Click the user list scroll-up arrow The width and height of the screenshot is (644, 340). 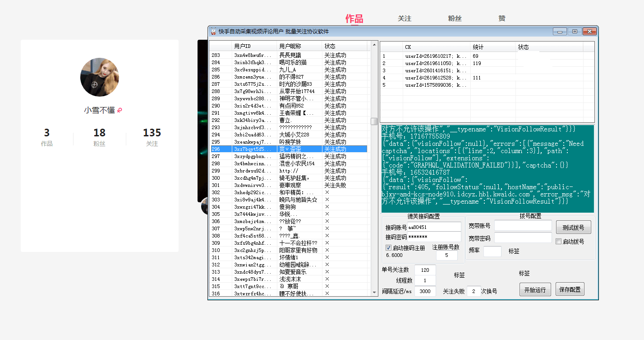pyautogui.click(x=374, y=45)
